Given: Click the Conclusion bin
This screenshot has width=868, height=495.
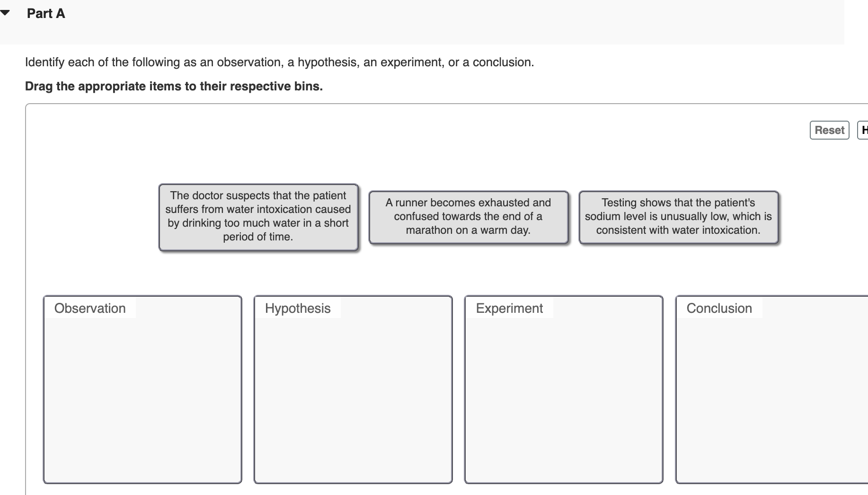Looking at the screenshot, I should click(x=771, y=393).
